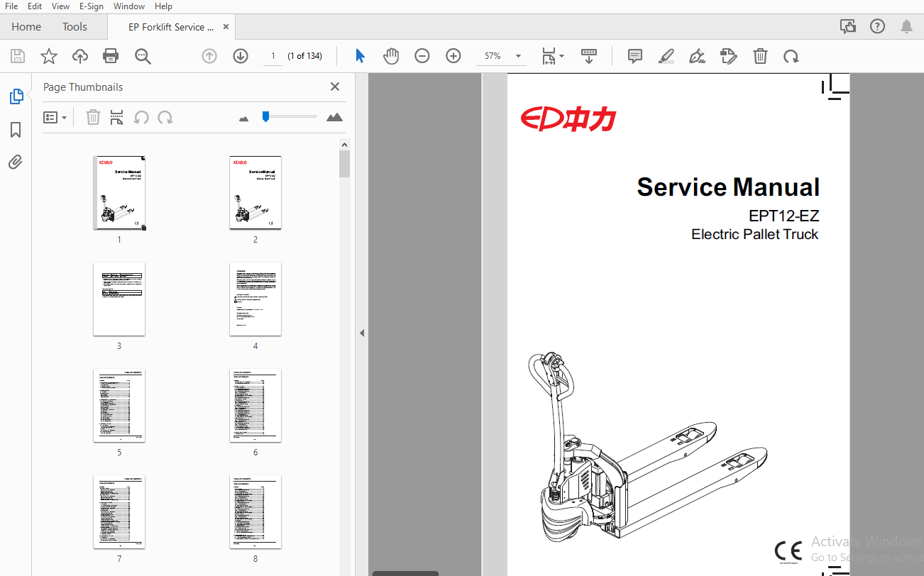This screenshot has width=924, height=576.
Task: Rotate the page view clockwise
Action: [791, 56]
